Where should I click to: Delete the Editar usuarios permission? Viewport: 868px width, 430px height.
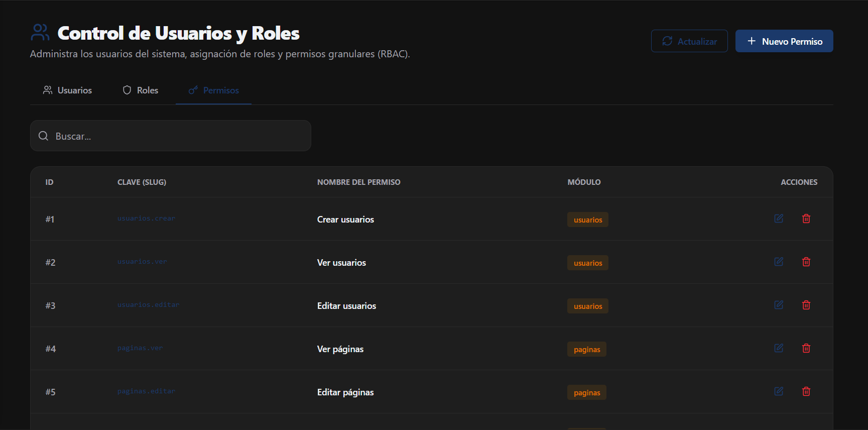click(806, 305)
